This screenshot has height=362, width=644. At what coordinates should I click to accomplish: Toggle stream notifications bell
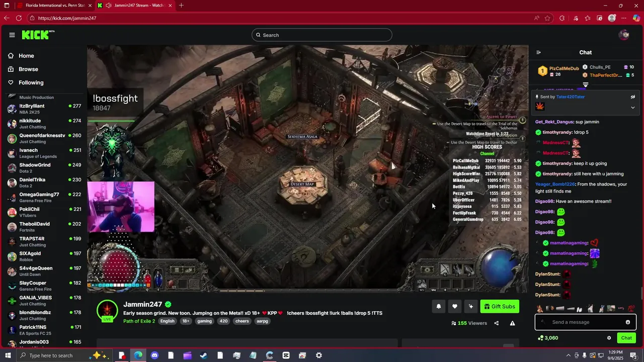point(439,306)
